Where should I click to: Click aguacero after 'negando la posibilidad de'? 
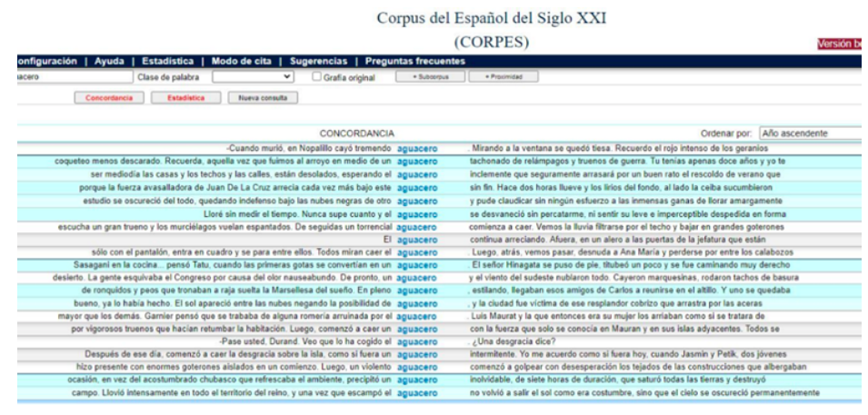tap(417, 304)
